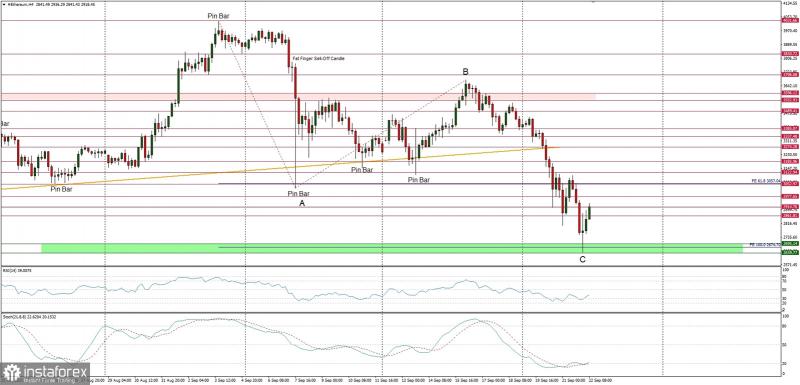Select the 'Fat Finger Sell-Off Candle' annotation
Image resolution: width=800 pixels, height=385 pixels.
tap(319, 59)
